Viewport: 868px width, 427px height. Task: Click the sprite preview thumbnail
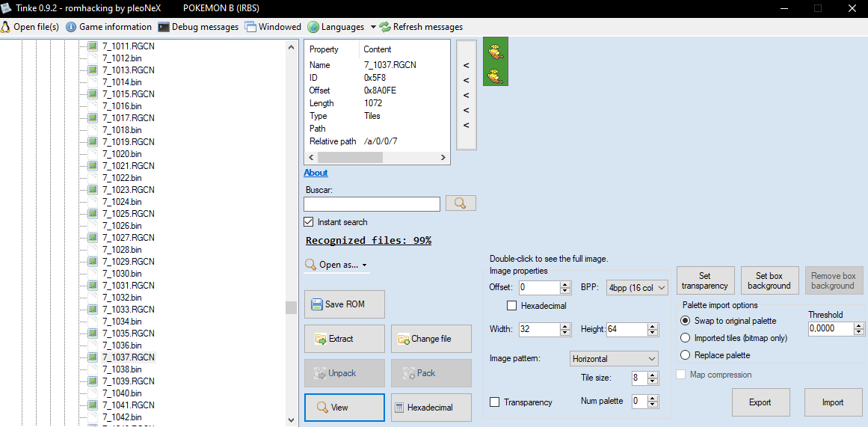click(495, 61)
